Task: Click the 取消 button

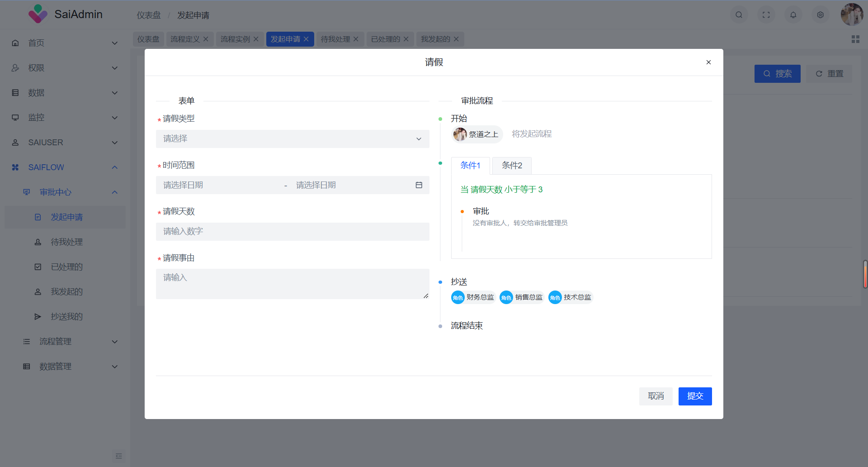Action: click(x=656, y=396)
